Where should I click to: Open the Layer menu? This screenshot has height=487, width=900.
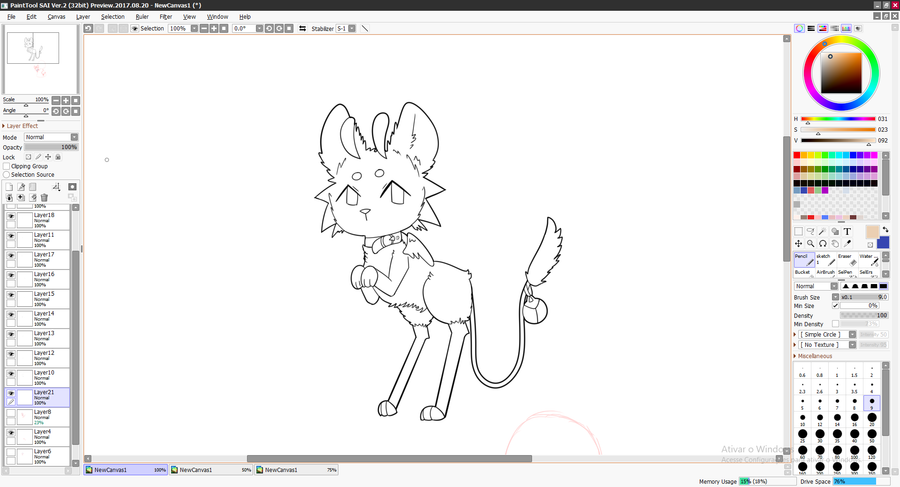(x=83, y=17)
